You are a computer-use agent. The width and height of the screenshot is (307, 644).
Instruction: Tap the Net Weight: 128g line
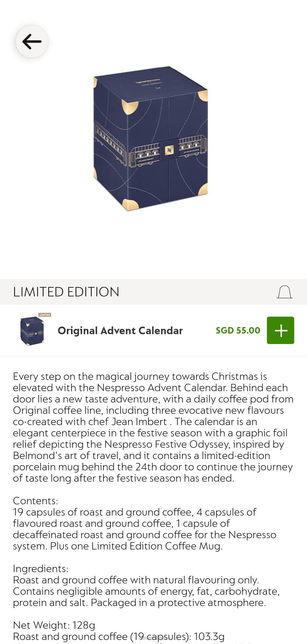click(54, 625)
